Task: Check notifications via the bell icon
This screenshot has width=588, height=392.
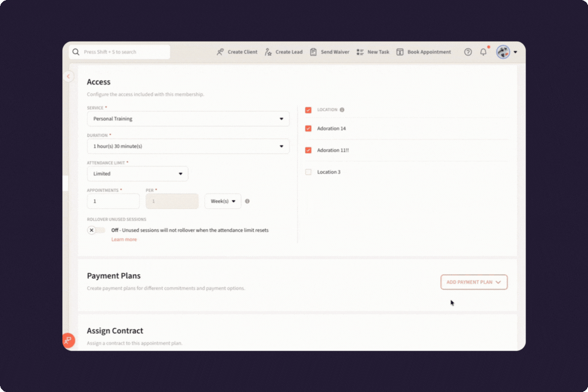Action: tap(483, 51)
